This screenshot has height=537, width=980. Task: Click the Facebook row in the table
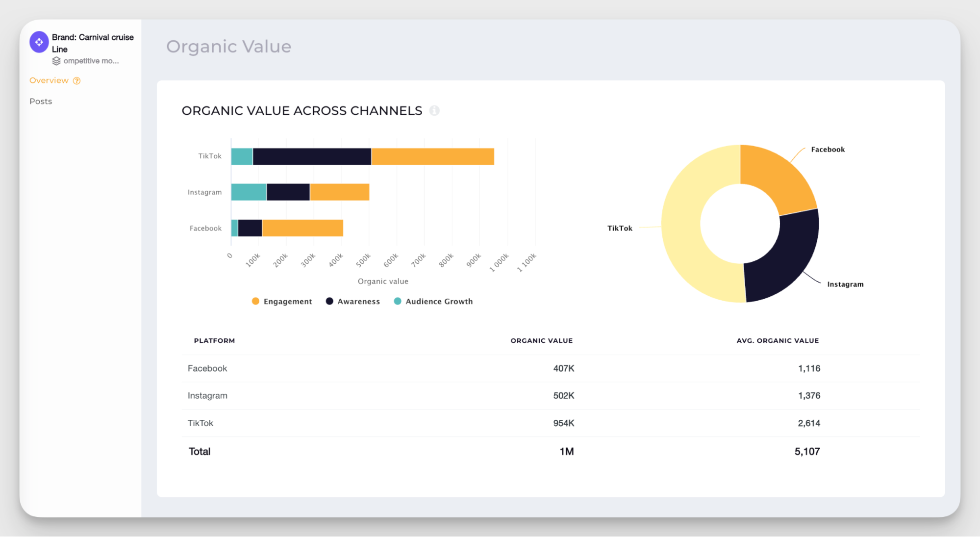point(207,368)
